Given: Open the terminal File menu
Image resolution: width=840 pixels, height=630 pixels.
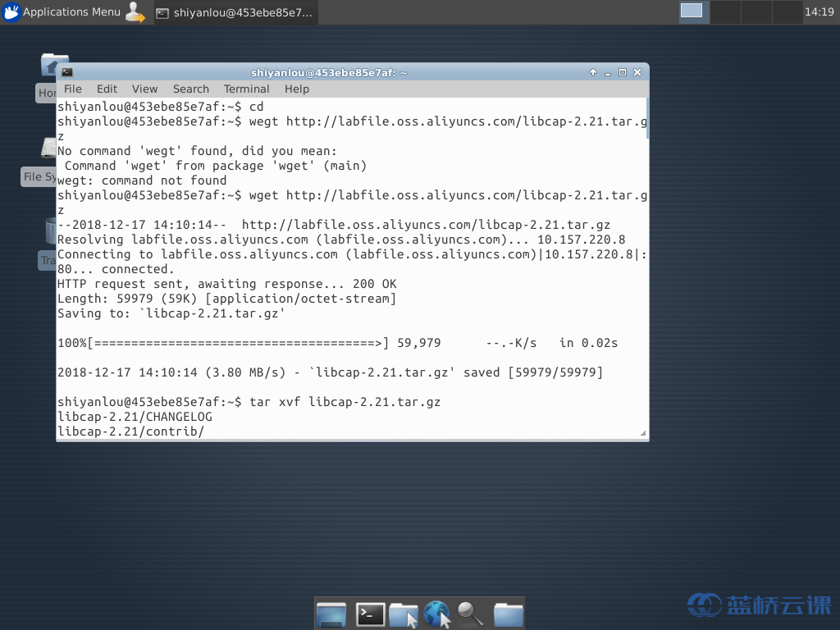Looking at the screenshot, I should pos(73,89).
